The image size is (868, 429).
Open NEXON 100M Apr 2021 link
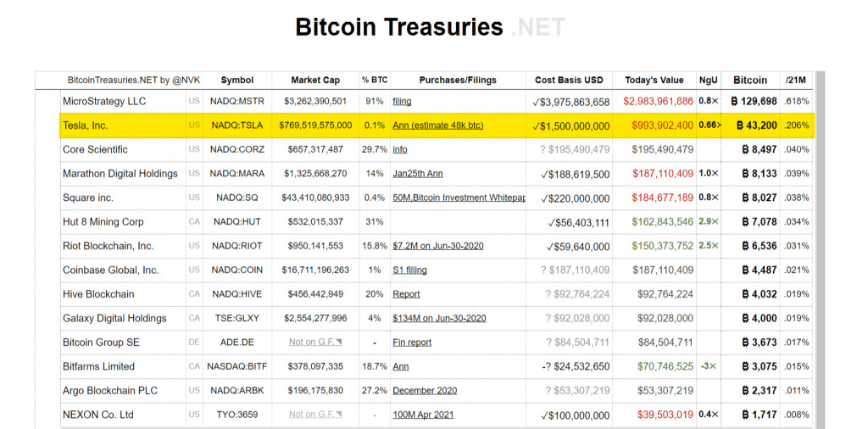click(423, 415)
